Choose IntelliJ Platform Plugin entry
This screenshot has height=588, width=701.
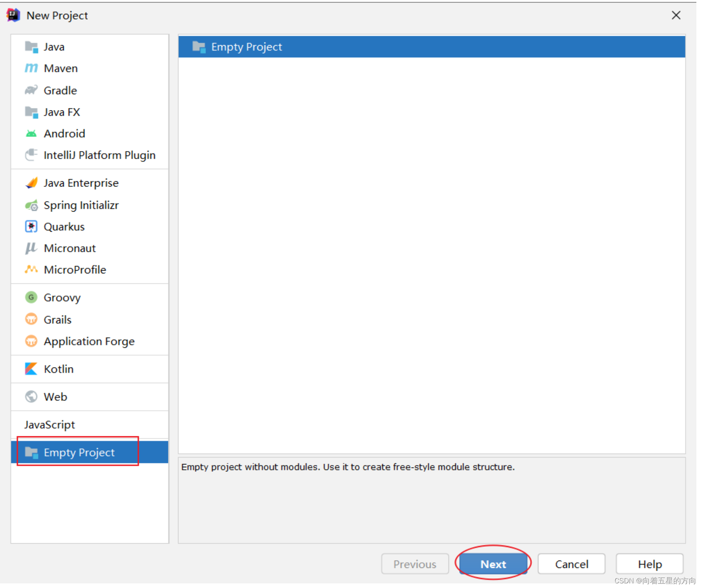[90, 155]
